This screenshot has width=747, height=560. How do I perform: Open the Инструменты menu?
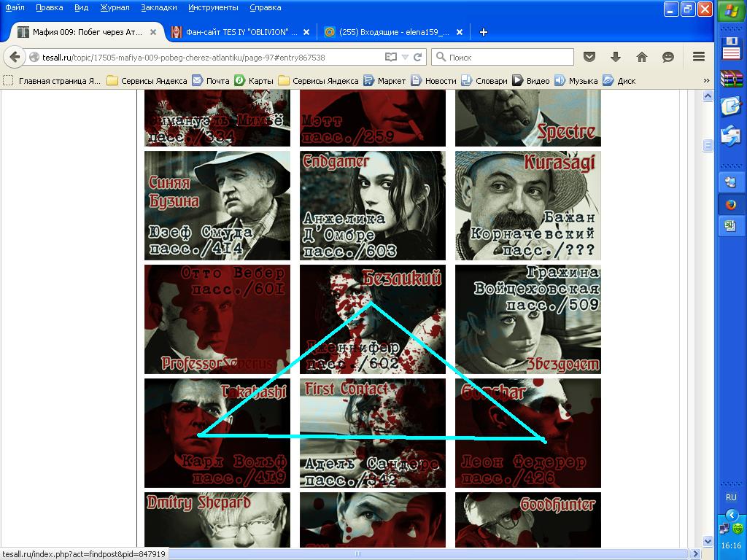213,7
